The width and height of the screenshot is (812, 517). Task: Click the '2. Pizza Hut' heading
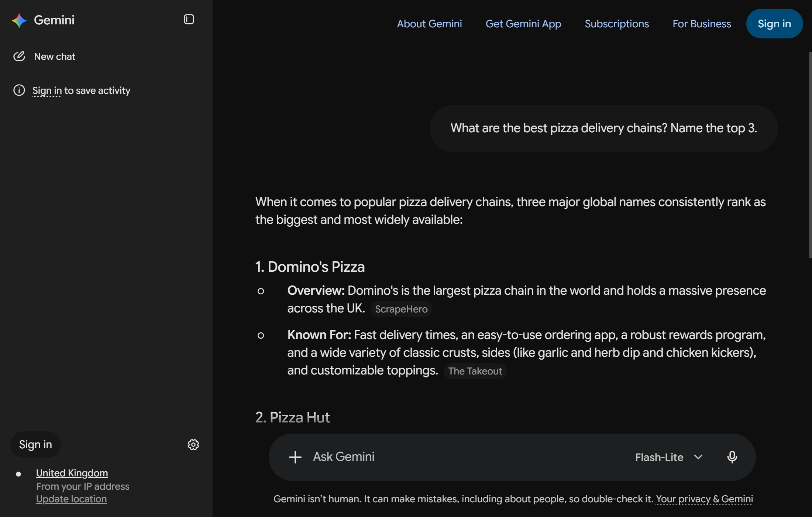pyautogui.click(x=292, y=417)
